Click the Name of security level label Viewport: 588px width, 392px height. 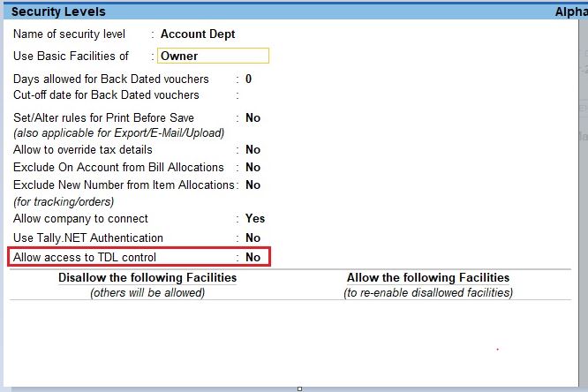click(70, 34)
